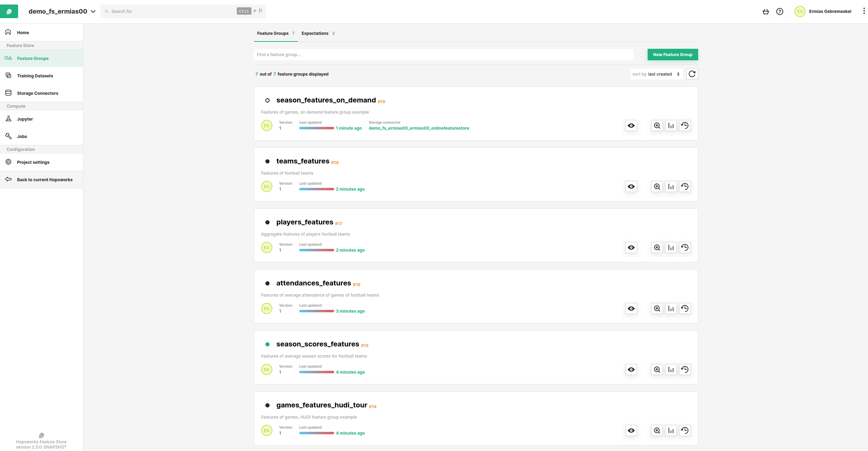Open activity history icon for attendances_features
The width and height of the screenshot is (868, 451).
tap(685, 308)
